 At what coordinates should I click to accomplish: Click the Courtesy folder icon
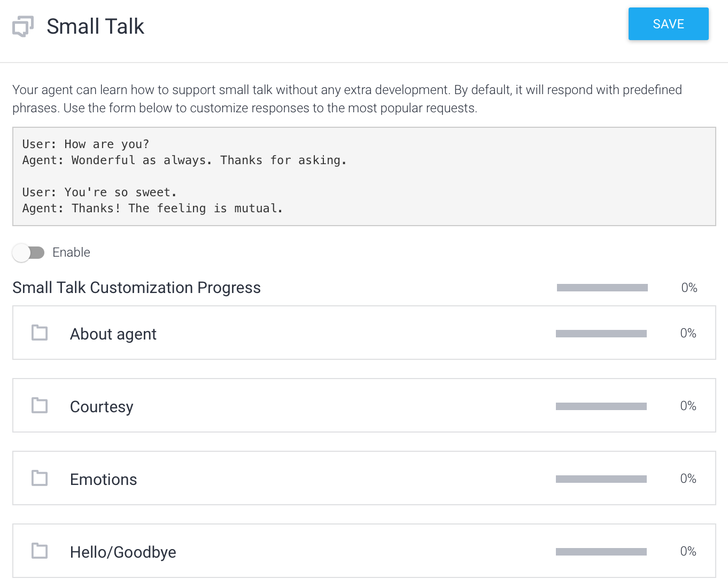pyautogui.click(x=40, y=405)
